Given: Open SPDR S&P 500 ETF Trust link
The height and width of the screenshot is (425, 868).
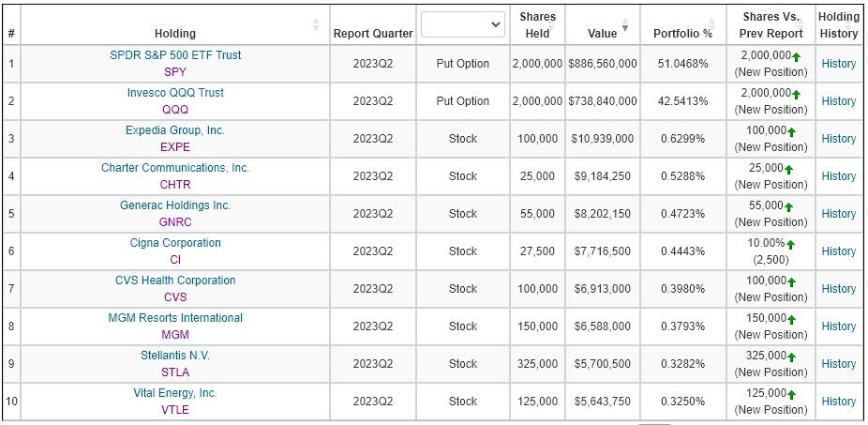Looking at the screenshot, I should click(x=175, y=55).
